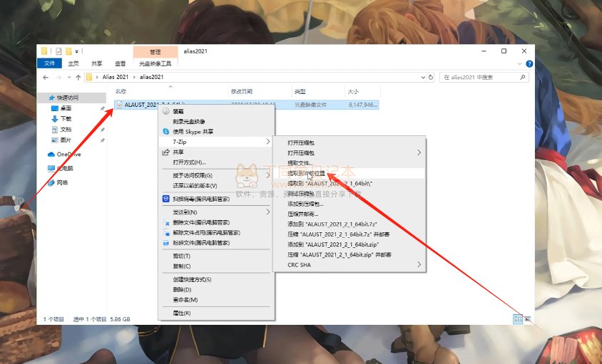The width and height of the screenshot is (602, 364).
Task: Click the up-arrow navigation icon
Action: 78,77
